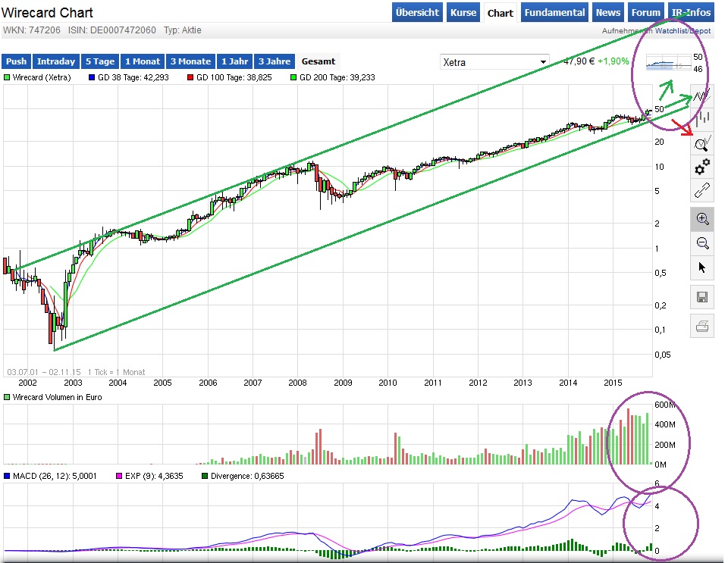Click the 2015 year axis label
Viewport: 728px width, 563px height.
(613, 383)
